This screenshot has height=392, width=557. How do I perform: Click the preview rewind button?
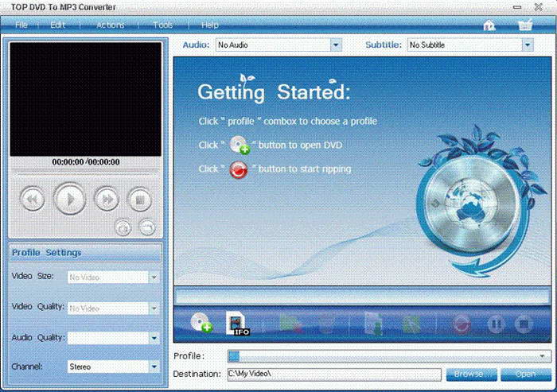33,200
